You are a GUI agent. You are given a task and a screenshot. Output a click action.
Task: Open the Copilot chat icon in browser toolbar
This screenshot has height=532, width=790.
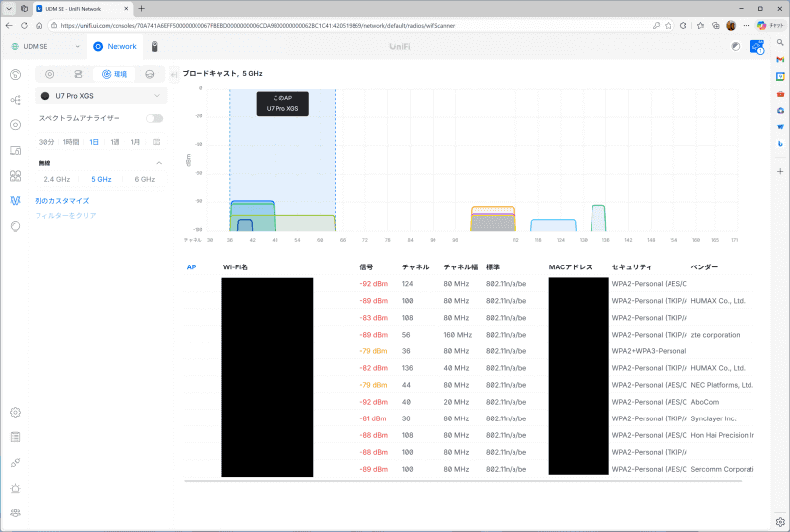coord(770,26)
